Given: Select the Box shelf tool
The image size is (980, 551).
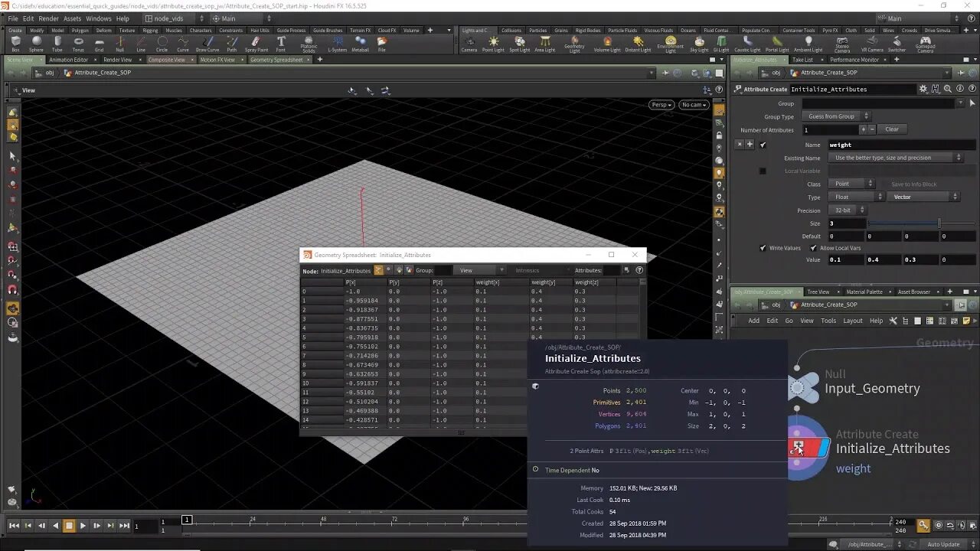Looking at the screenshot, I should 15,44.
